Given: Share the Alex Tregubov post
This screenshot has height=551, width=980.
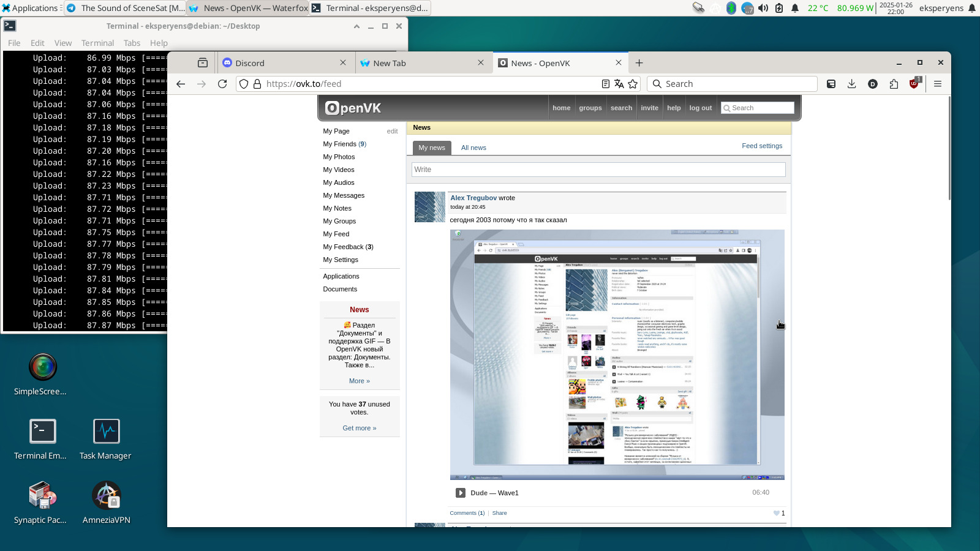Looking at the screenshot, I should pos(499,513).
